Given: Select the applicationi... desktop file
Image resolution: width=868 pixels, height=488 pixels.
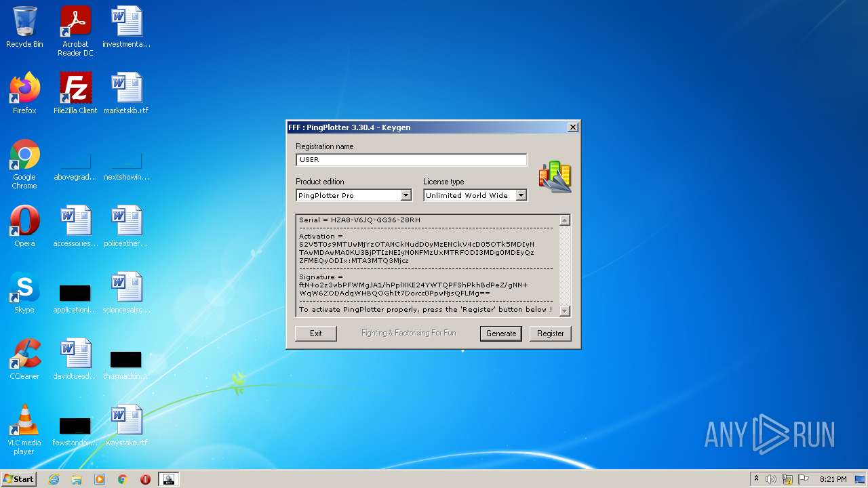Looking at the screenshot, I should [x=75, y=298].
